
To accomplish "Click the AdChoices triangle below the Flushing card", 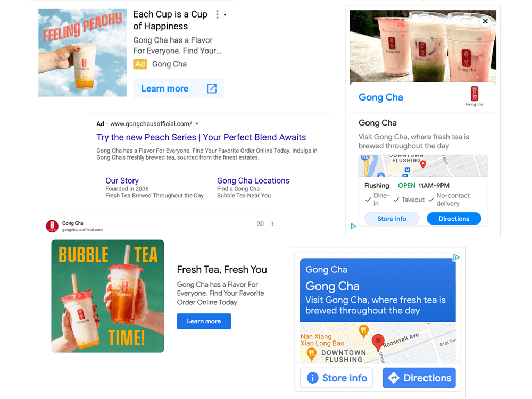I will click(353, 226).
